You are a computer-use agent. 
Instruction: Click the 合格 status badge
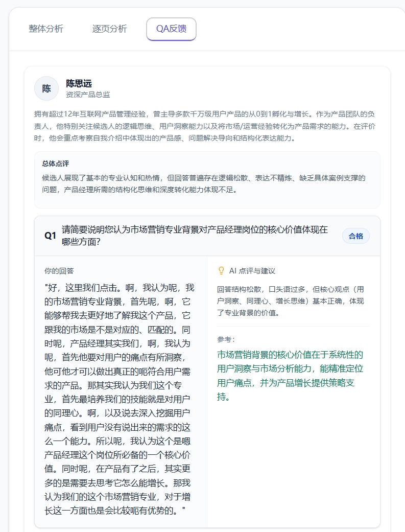(x=356, y=236)
